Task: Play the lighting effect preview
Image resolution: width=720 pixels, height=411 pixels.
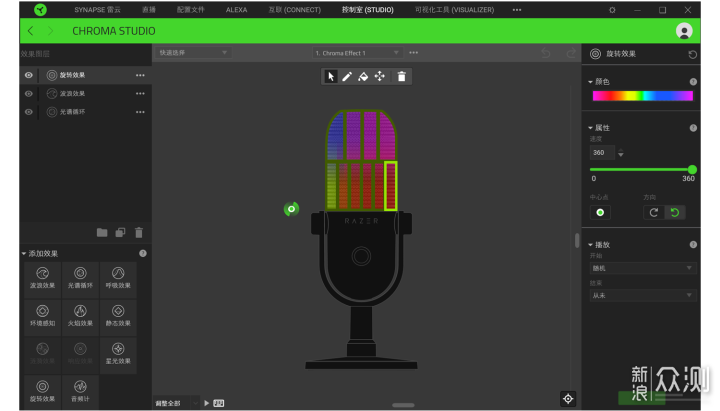Action: tap(207, 403)
